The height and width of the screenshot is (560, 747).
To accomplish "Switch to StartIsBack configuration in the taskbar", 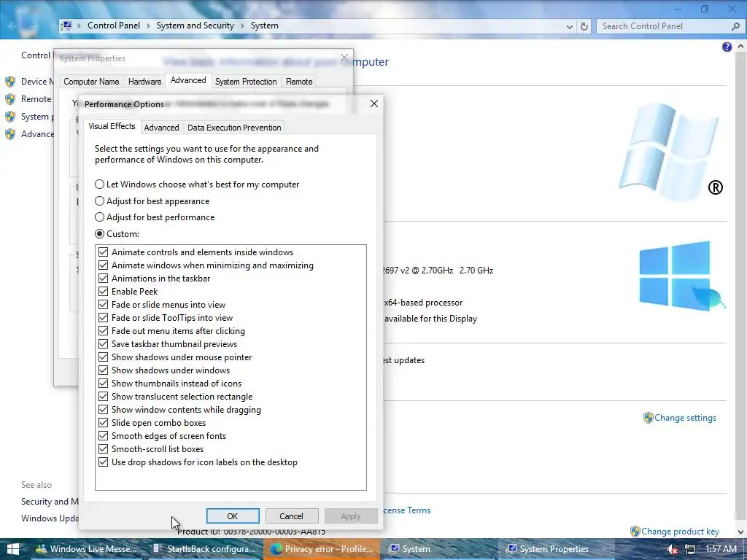I will [x=205, y=549].
